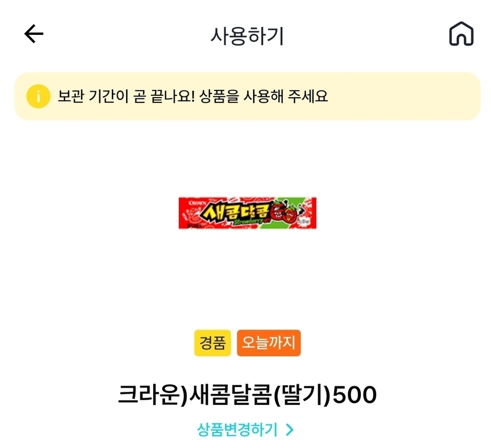Expand the 상품변경하기 chevron arrow
The width and height of the screenshot is (491, 448).
289,430
